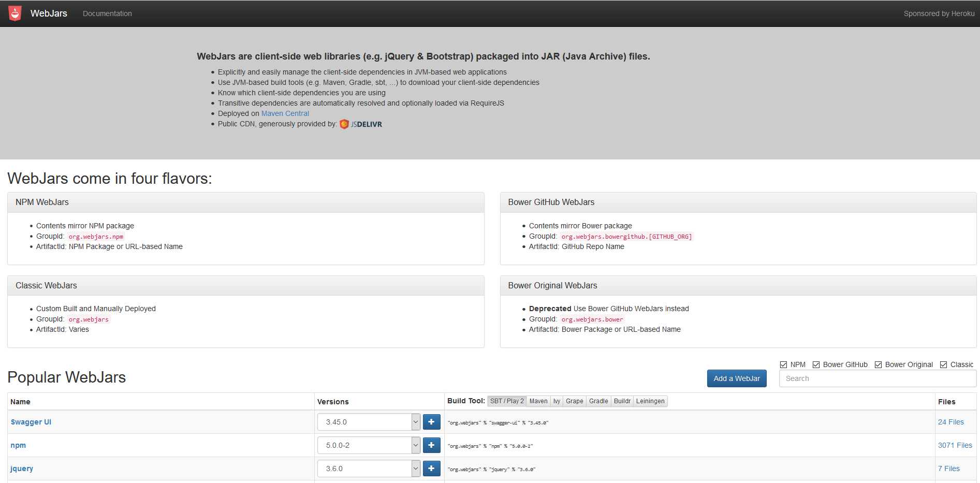Click into the WebJar Search field
Image resolution: width=980 pixels, height=483 pixels.
point(877,378)
